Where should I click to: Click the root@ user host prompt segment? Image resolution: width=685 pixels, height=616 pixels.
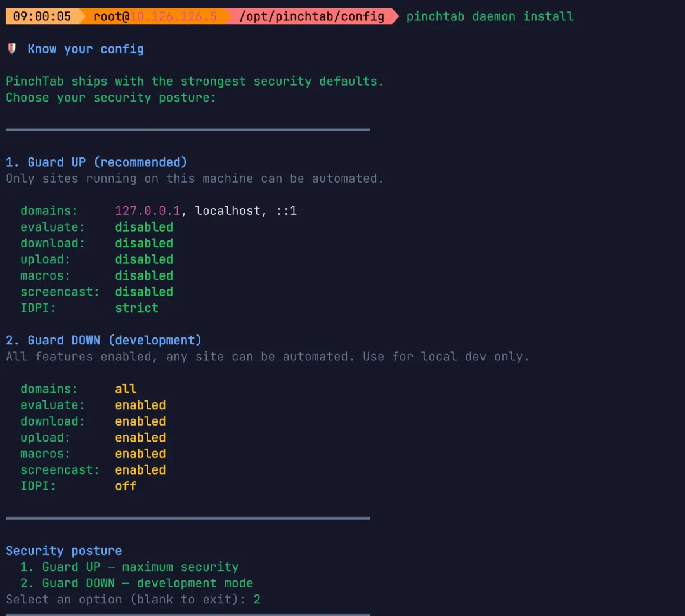(x=155, y=16)
